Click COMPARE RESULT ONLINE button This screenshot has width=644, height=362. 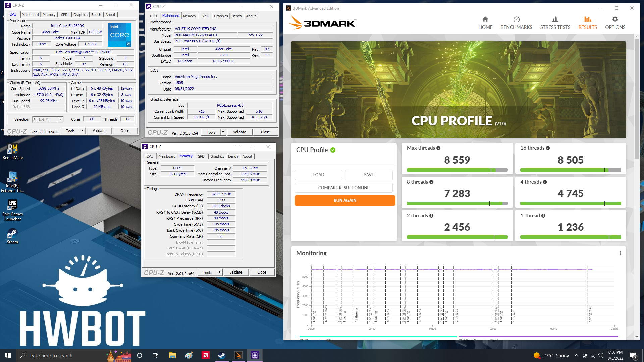343,188
